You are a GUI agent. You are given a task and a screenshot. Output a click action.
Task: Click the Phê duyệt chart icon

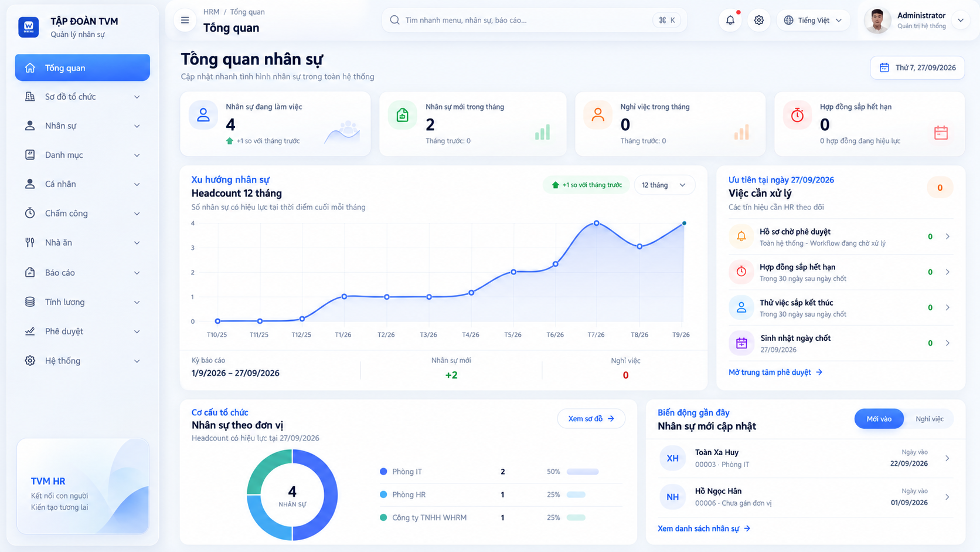30,331
